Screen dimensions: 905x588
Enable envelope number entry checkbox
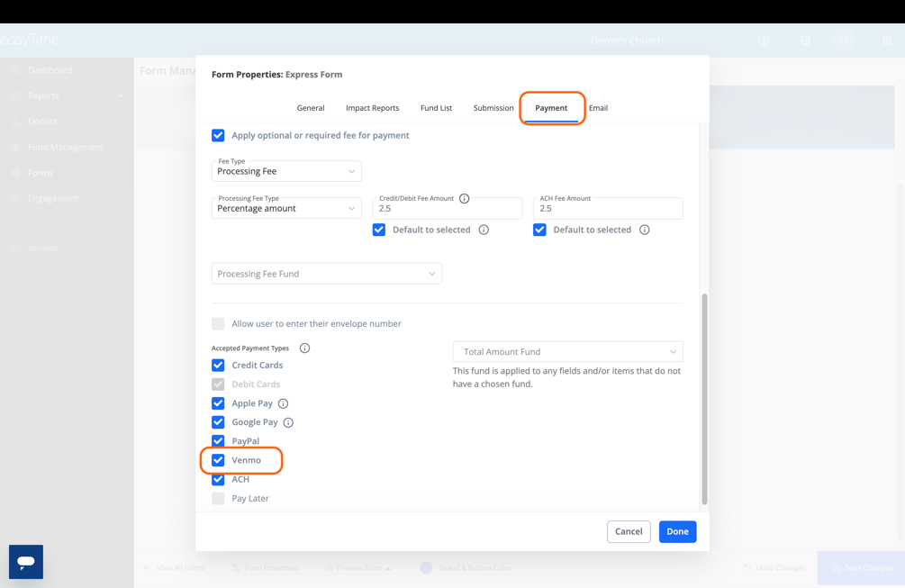tap(218, 323)
